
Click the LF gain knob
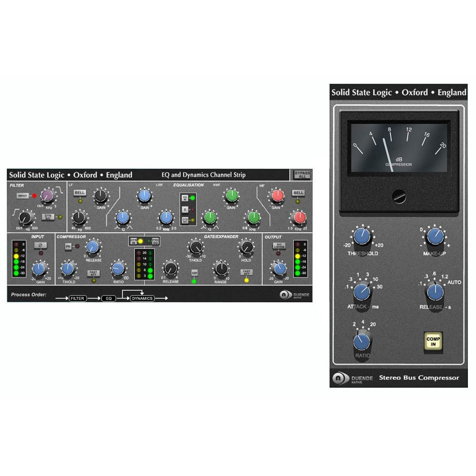click(100, 197)
